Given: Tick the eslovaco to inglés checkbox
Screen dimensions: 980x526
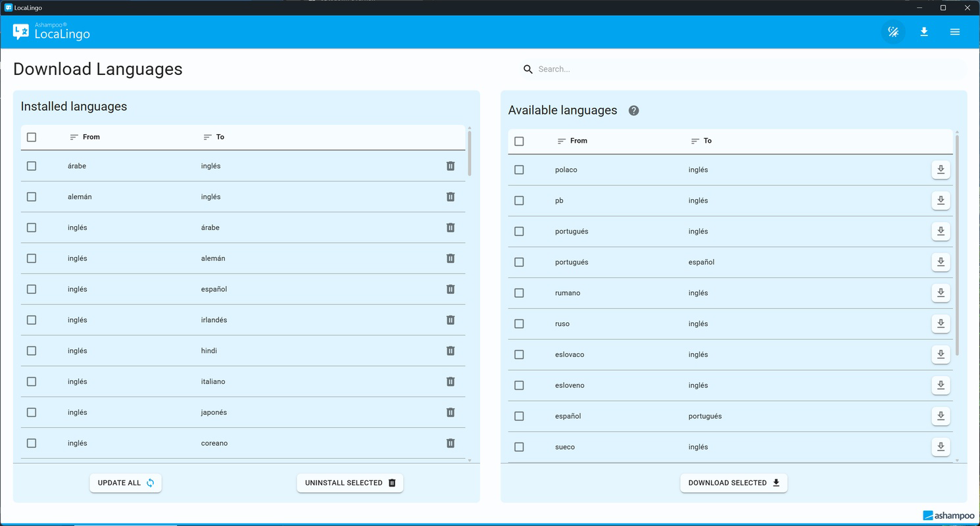Looking at the screenshot, I should 519,354.
